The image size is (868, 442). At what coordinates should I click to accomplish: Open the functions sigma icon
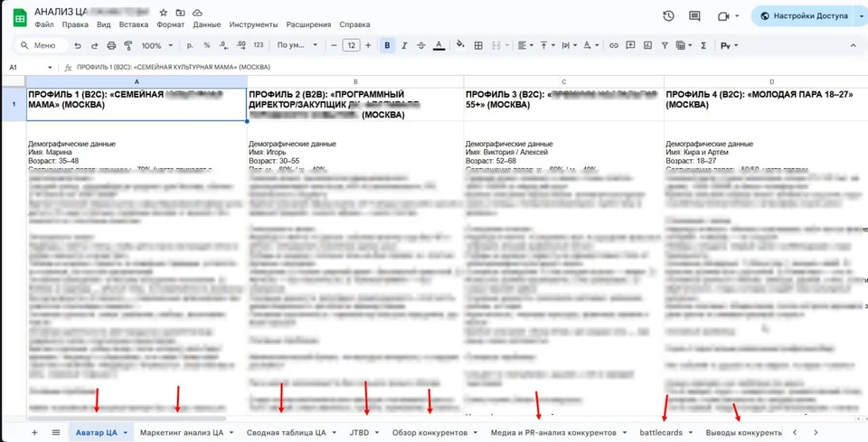click(x=703, y=45)
